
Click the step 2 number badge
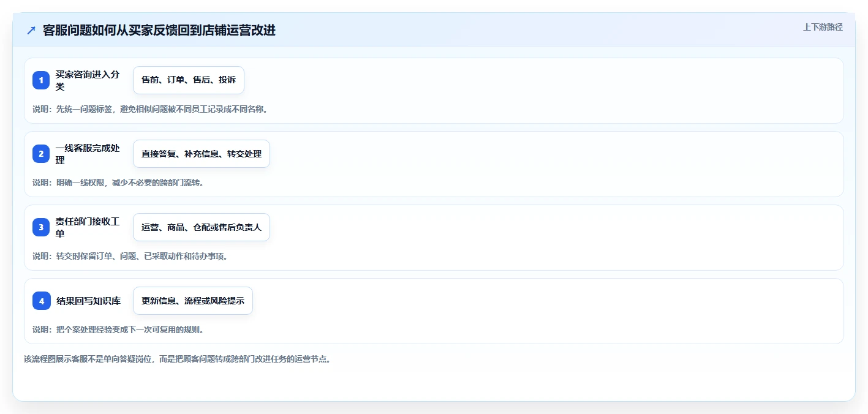point(41,154)
